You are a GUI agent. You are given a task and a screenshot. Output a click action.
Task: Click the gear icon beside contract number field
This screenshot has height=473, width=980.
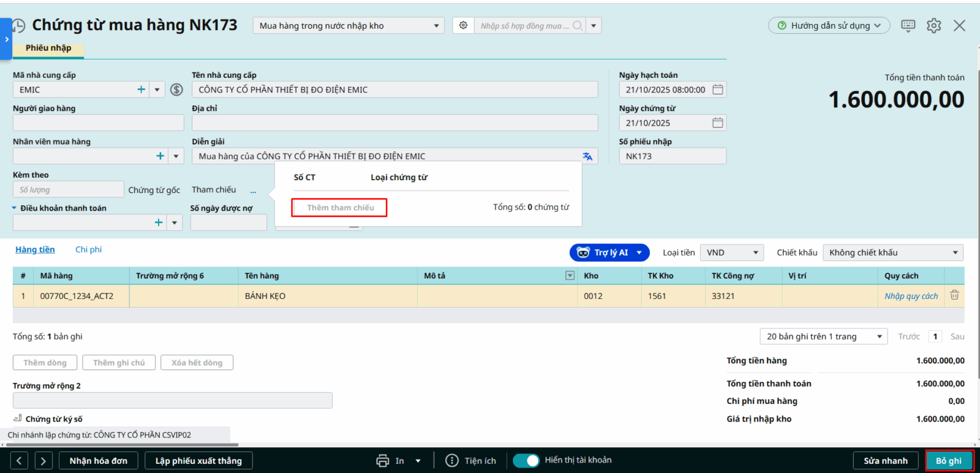[463, 26]
